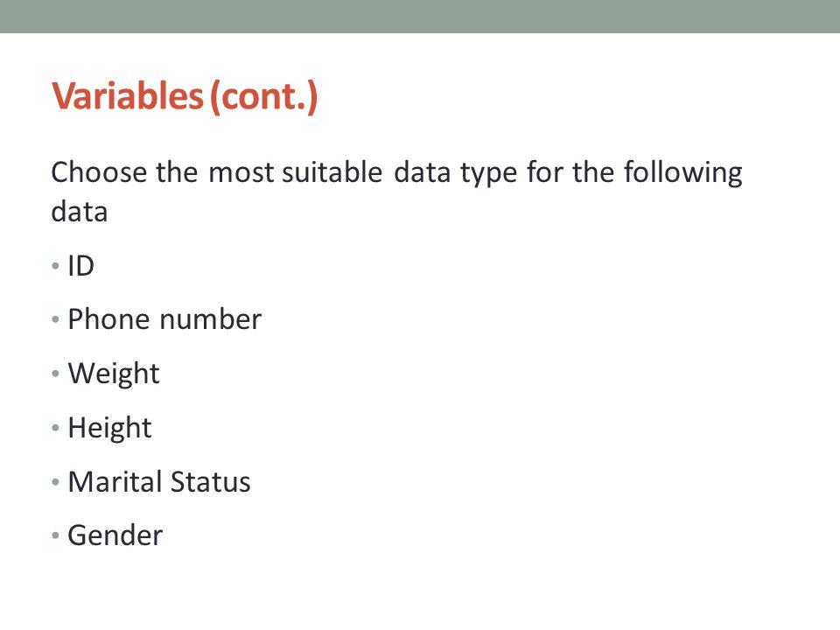Click the bullet dot beside ID
This screenshot has width=840, height=630.
pos(55,266)
